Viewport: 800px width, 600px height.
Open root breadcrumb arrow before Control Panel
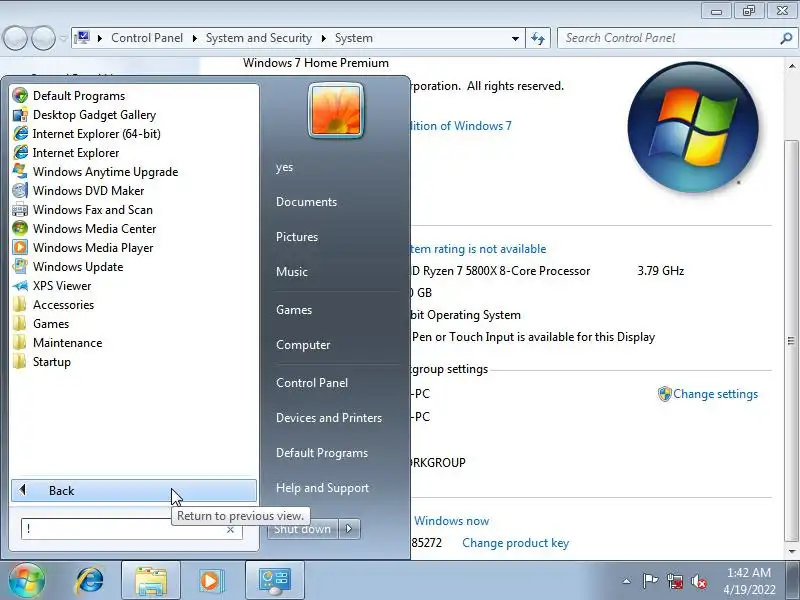tap(99, 38)
